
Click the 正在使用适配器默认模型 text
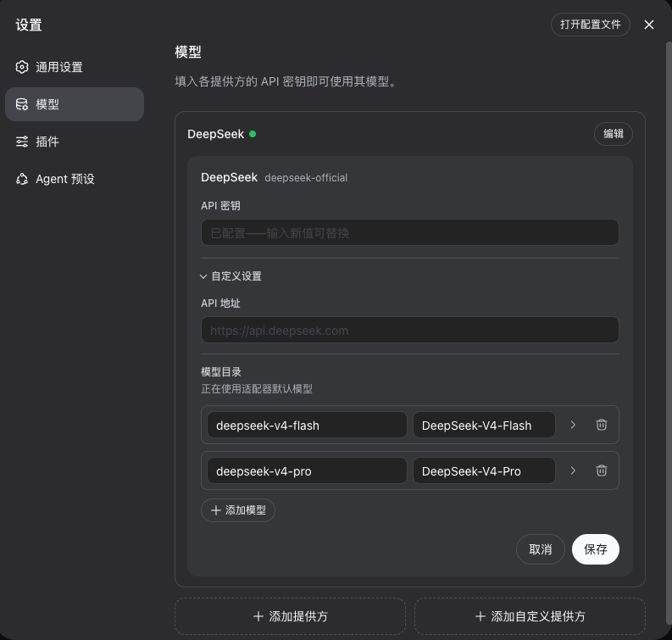[x=257, y=389]
